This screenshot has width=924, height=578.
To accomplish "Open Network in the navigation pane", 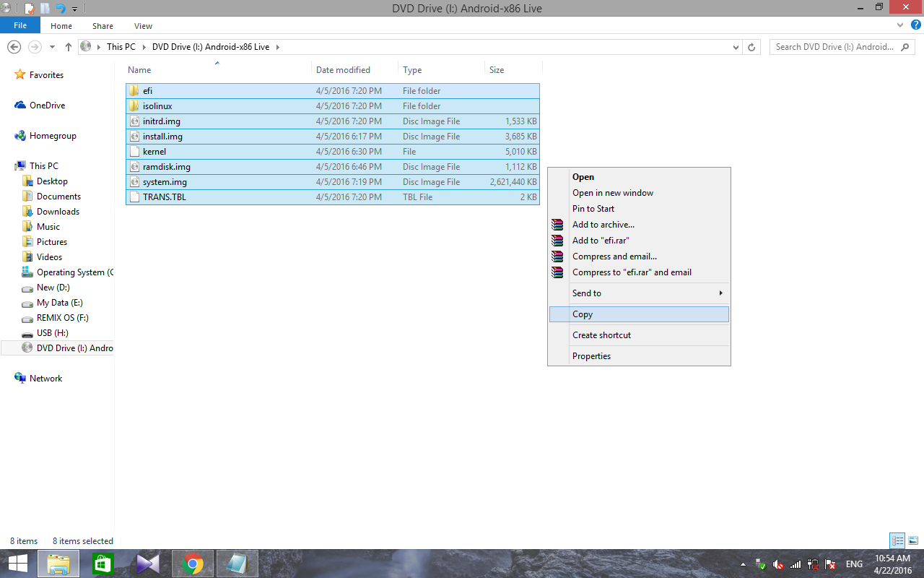I will (45, 379).
